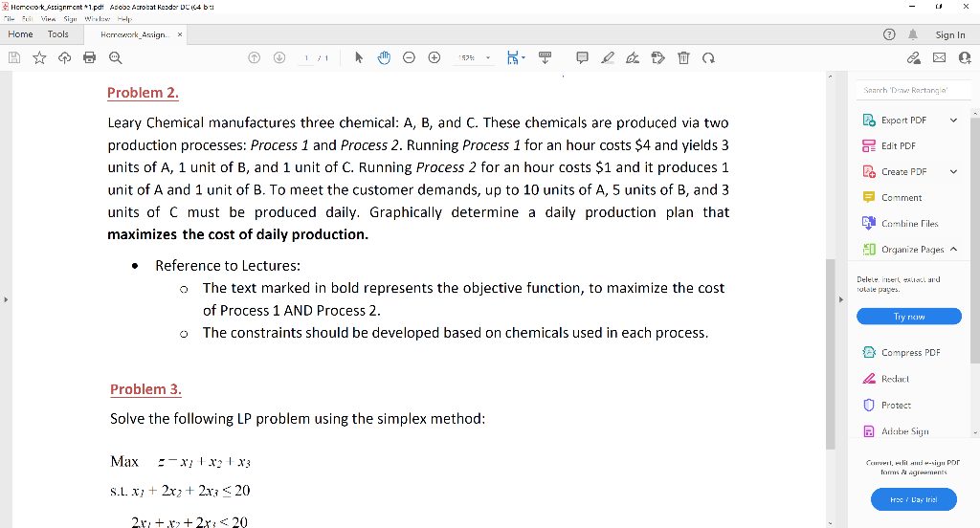Open the Help menu
Screen dimensions: 980x528
124,19
